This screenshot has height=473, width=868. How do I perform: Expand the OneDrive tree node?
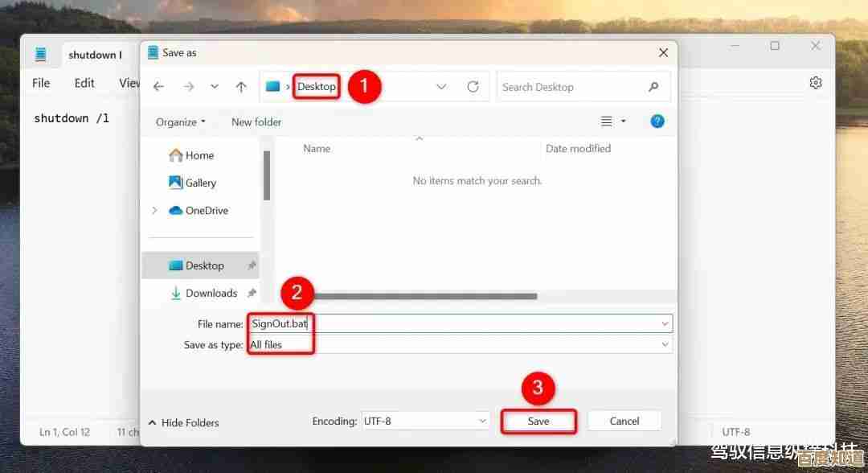click(x=154, y=211)
